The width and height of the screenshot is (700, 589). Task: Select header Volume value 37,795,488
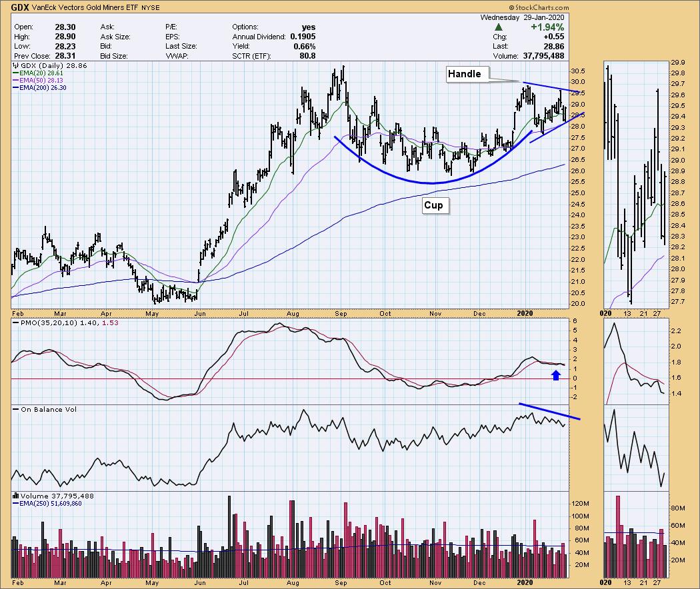(x=544, y=56)
